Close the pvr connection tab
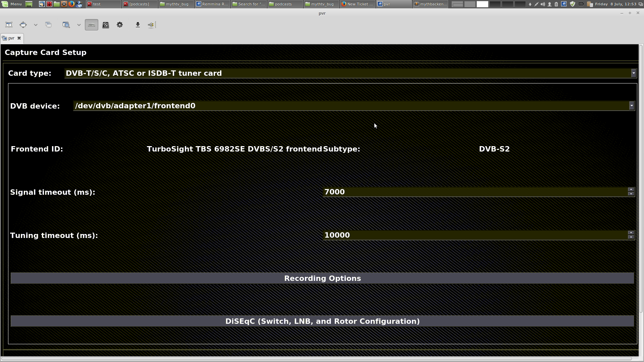 [19, 38]
